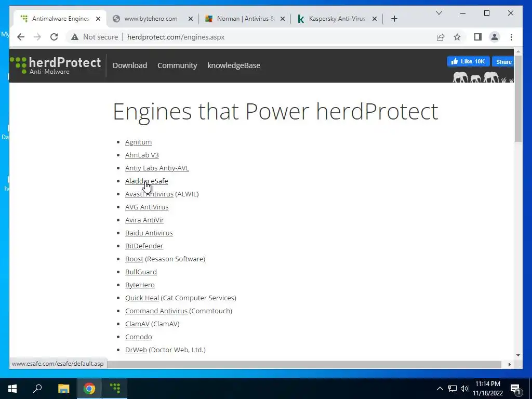Open the Quick Heal link

[x=142, y=298]
